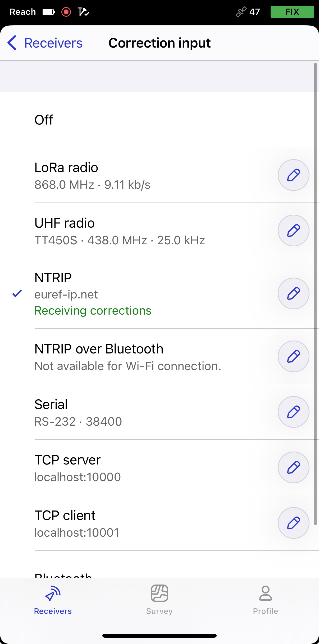
Task: Edit TCP client localhost:10001 settings
Action: point(293,523)
